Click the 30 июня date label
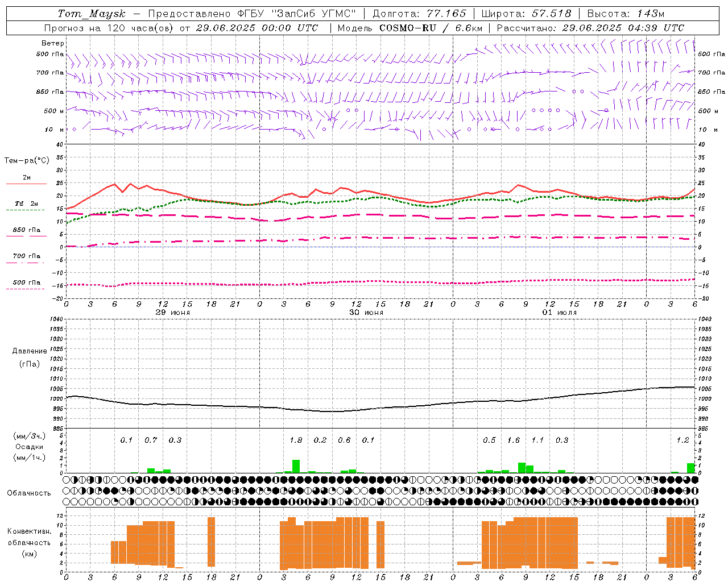Viewport: 728px width, 582px height. [x=366, y=313]
